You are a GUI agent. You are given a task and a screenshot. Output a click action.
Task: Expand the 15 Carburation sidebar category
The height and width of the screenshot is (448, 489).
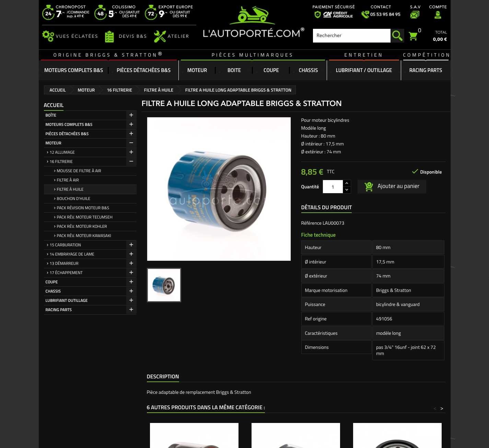[x=131, y=245]
